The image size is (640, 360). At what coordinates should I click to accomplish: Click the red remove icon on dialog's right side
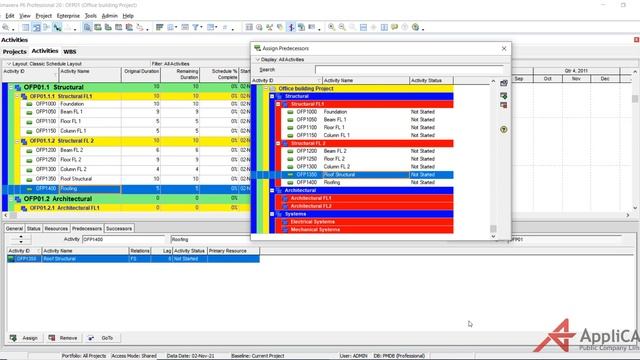(504, 105)
